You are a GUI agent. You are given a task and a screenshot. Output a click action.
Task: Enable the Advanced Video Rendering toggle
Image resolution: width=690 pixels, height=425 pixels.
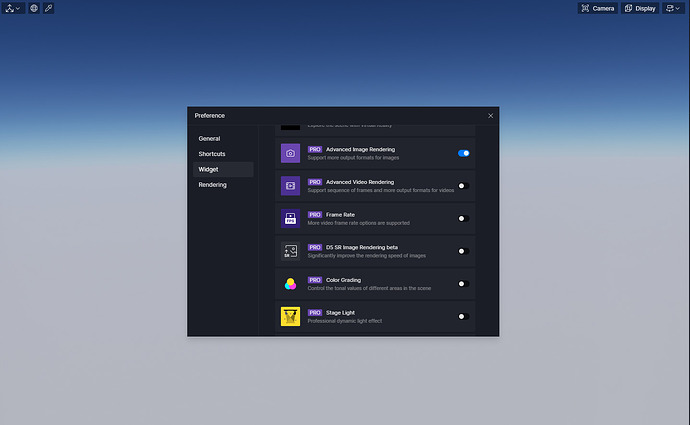pyautogui.click(x=463, y=186)
